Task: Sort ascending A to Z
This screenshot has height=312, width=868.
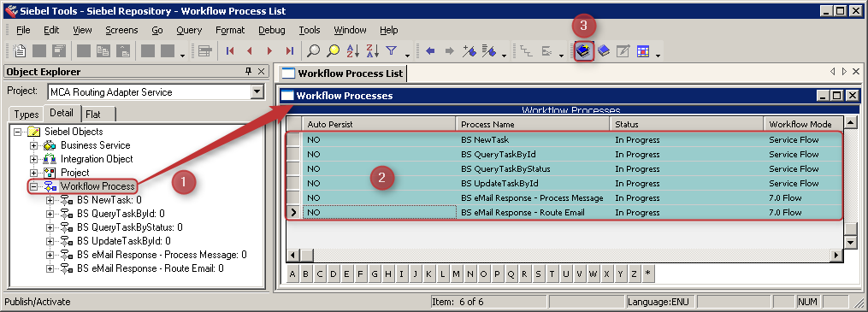Action: coord(352,51)
